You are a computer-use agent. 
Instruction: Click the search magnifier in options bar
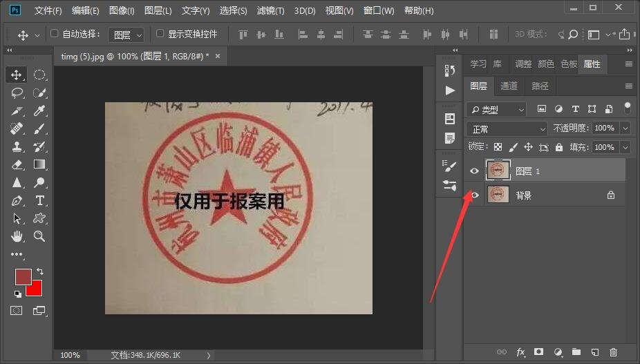pos(573,35)
